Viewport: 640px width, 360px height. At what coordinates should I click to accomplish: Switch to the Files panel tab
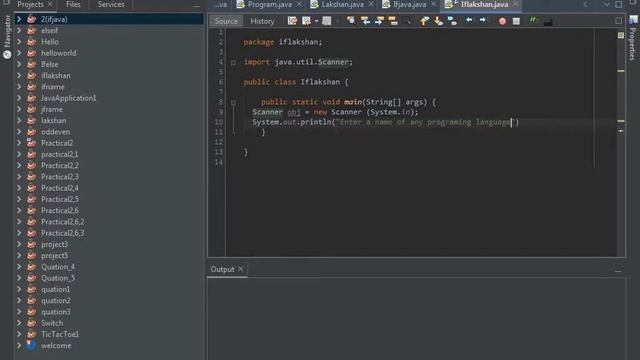[73, 4]
